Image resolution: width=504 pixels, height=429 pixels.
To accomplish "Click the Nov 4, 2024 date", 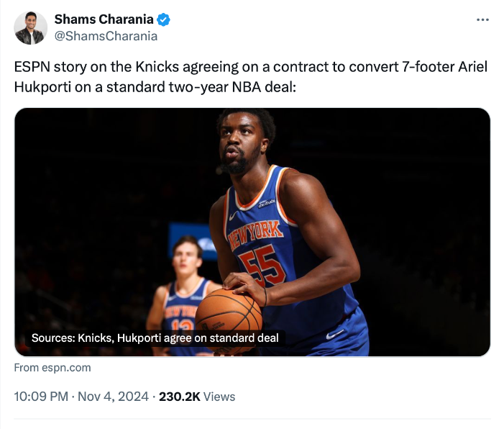I will [x=111, y=397].
